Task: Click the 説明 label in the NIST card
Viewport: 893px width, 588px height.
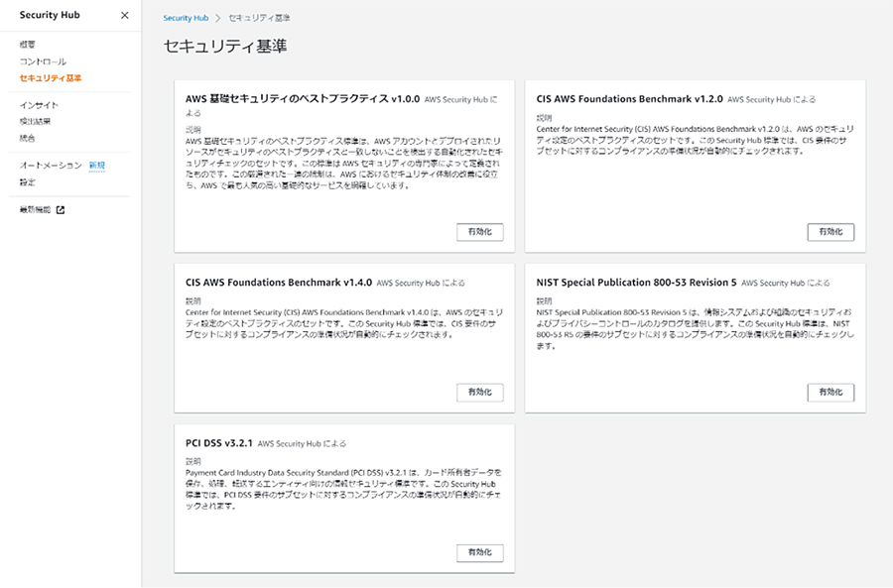Action: 544,301
